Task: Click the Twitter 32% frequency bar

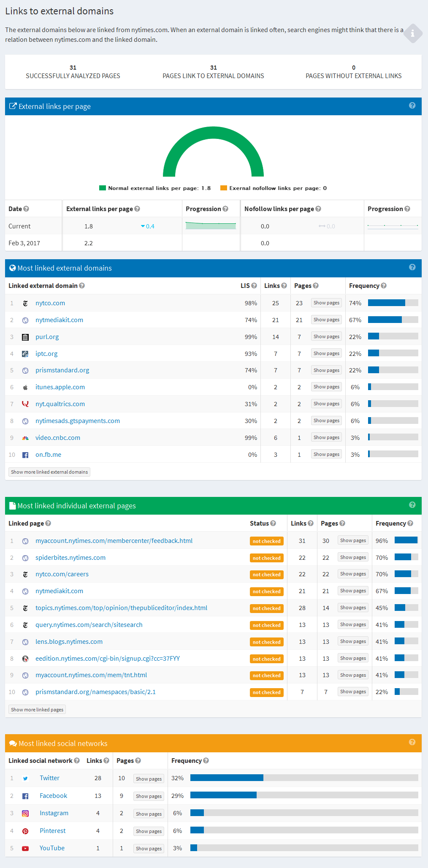Action: (304, 778)
